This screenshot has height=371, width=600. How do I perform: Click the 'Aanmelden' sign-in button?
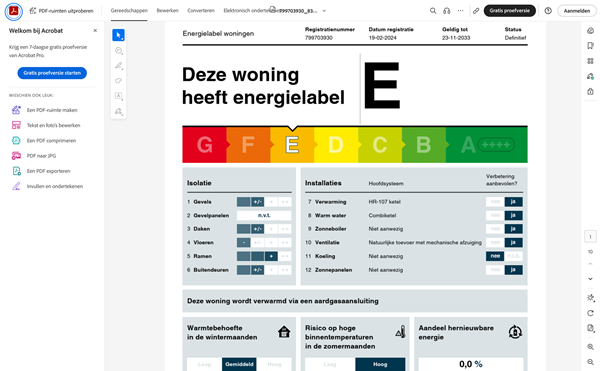[577, 11]
